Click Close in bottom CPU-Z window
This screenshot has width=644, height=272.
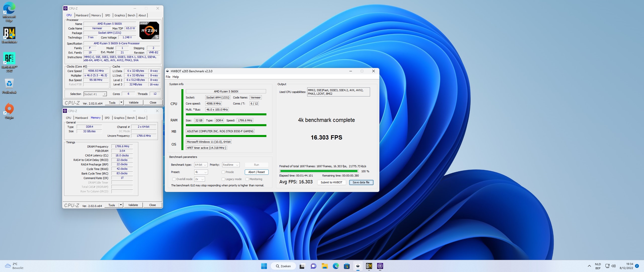coord(152,205)
